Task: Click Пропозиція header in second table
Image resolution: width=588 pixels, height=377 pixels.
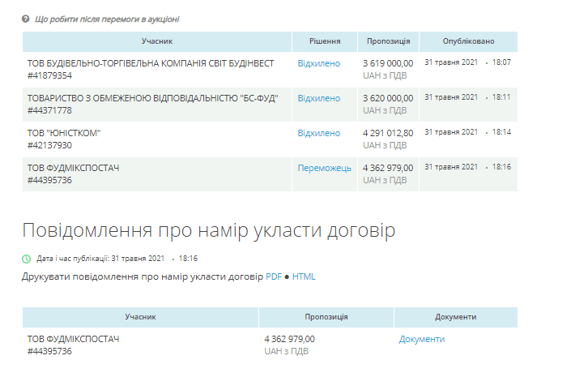Action: tap(326, 317)
